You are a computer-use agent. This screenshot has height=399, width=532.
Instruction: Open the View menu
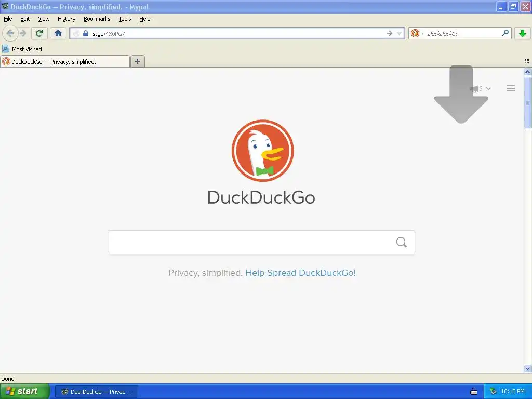click(44, 19)
